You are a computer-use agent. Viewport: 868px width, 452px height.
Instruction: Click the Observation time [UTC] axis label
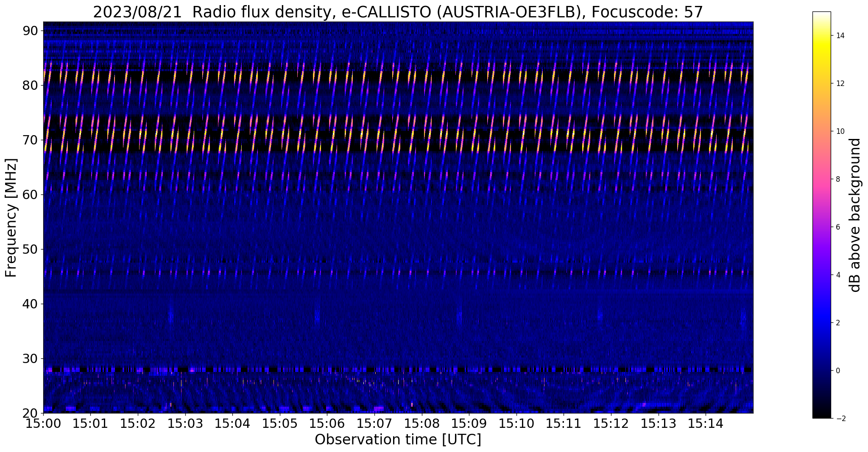tap(398, 440)
